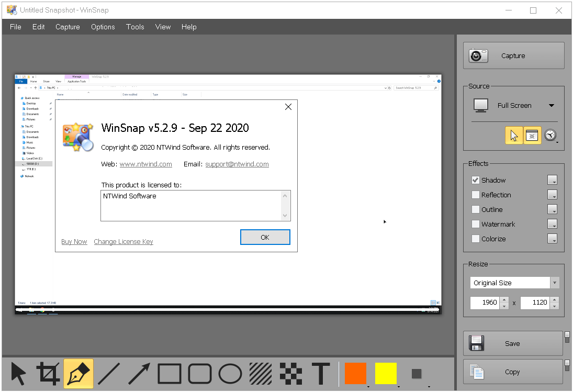
Task: Select the Crop tool
Action: pos(48,373)
